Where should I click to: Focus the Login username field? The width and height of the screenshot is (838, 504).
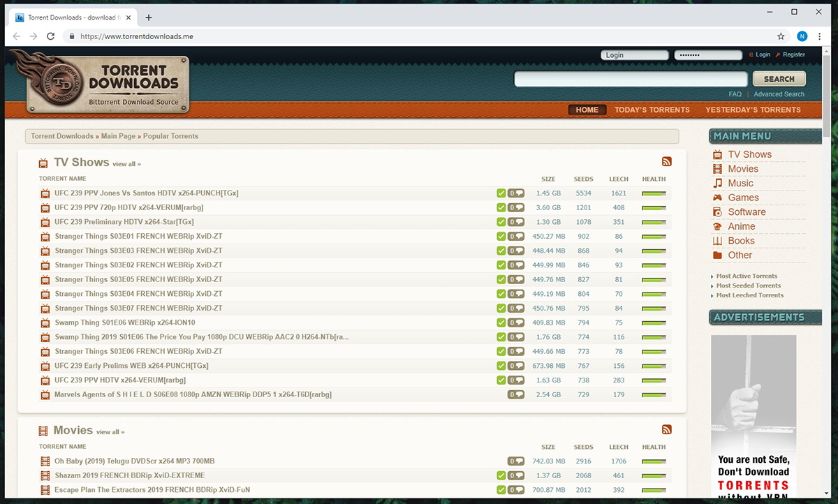[x=634, y=55]
